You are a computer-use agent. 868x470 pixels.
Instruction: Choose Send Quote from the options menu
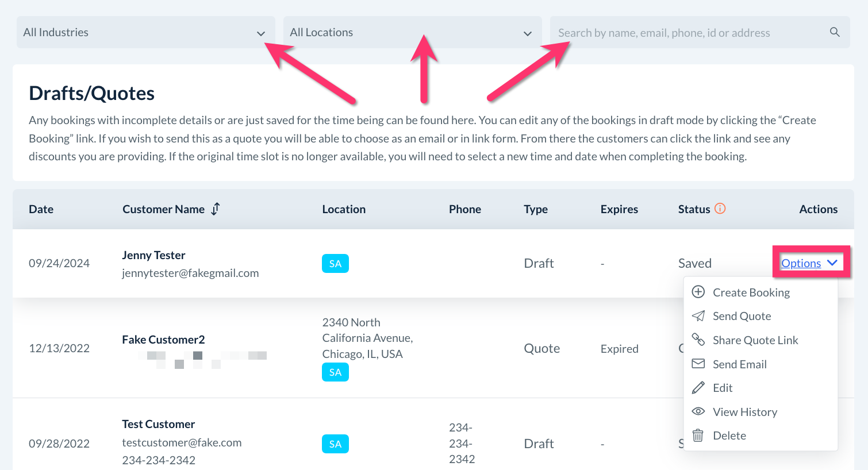click(x=742, y=316)
